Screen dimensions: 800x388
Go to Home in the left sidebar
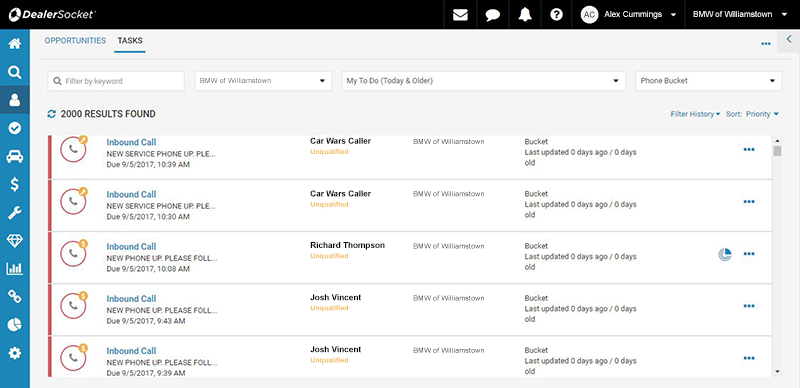(x=15, y=44)
